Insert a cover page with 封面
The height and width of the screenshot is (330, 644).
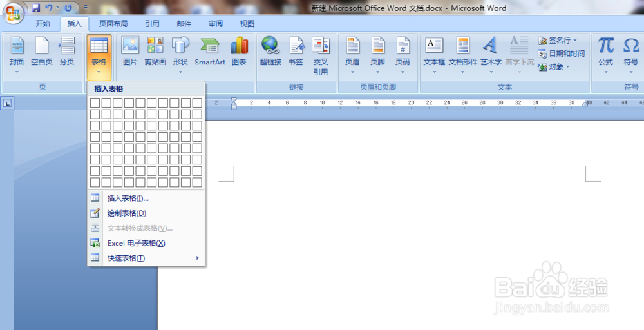click(17, 55)
